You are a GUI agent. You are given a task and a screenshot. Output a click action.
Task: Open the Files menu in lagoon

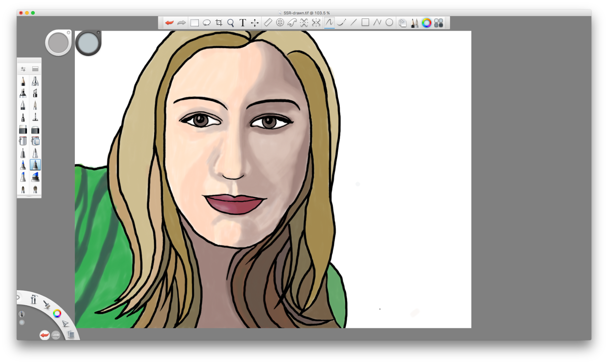point(70,334)
